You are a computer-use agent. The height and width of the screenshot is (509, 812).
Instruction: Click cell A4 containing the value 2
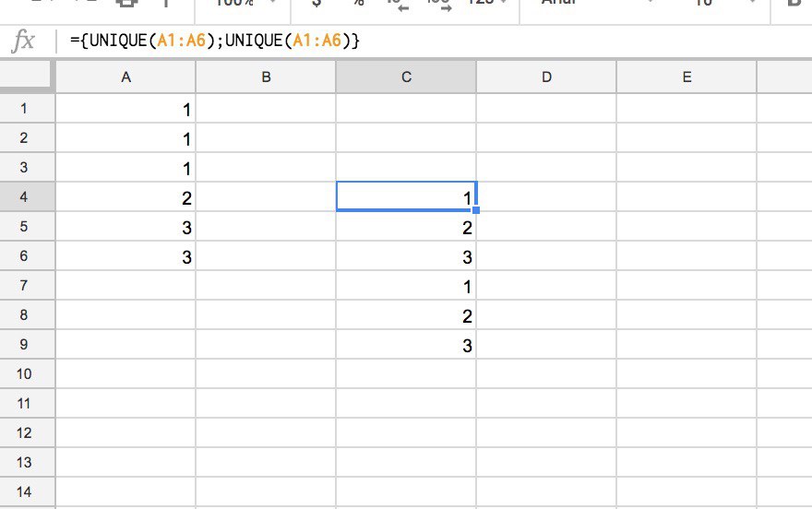coord(125,197)
